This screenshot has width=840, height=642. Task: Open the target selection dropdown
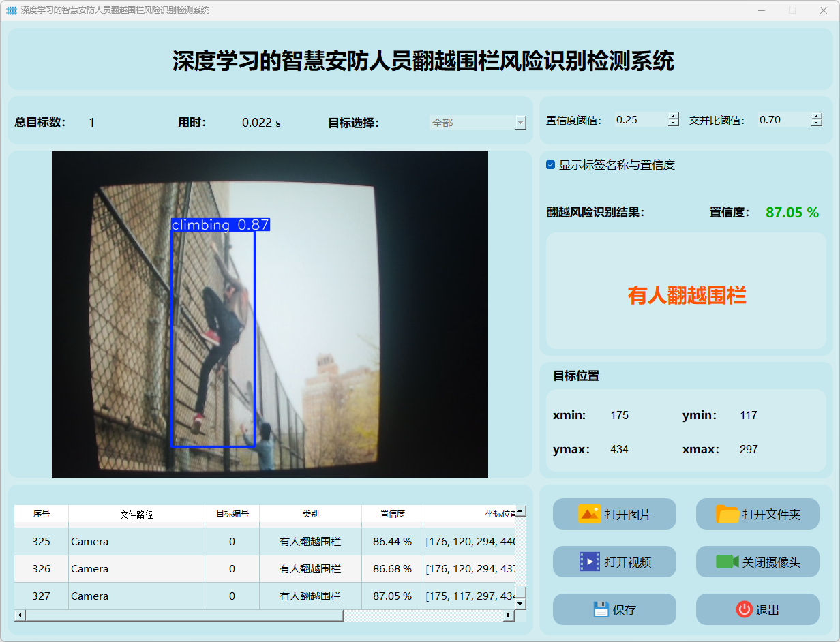[520, 123]
